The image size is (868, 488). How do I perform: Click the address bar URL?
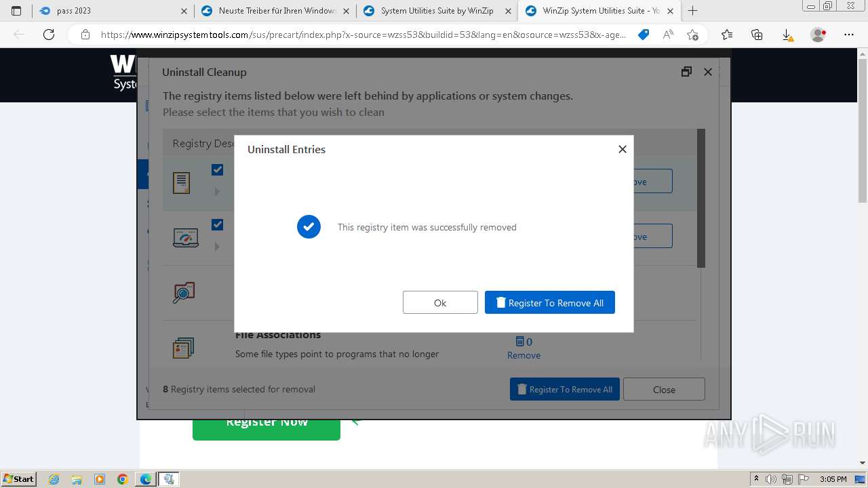tap(363, 35)
